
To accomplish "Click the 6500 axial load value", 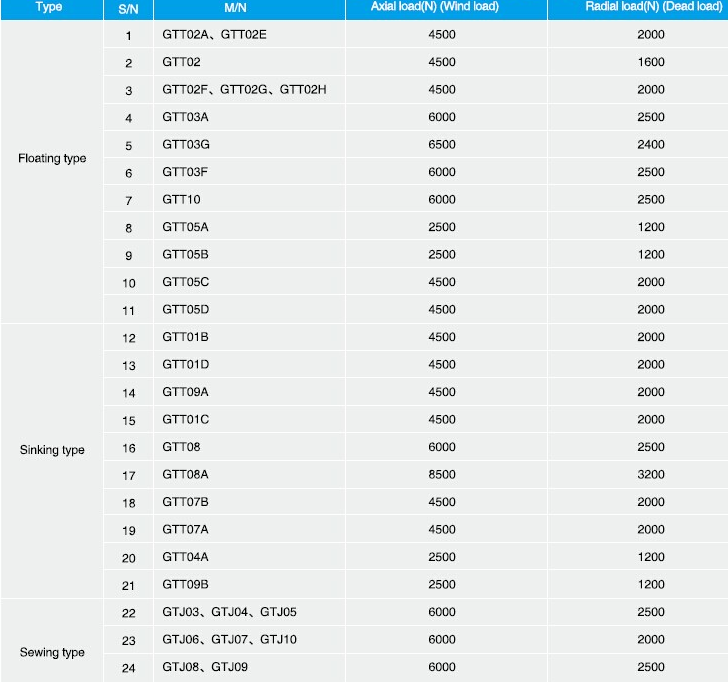I will (x=441, y=145).
